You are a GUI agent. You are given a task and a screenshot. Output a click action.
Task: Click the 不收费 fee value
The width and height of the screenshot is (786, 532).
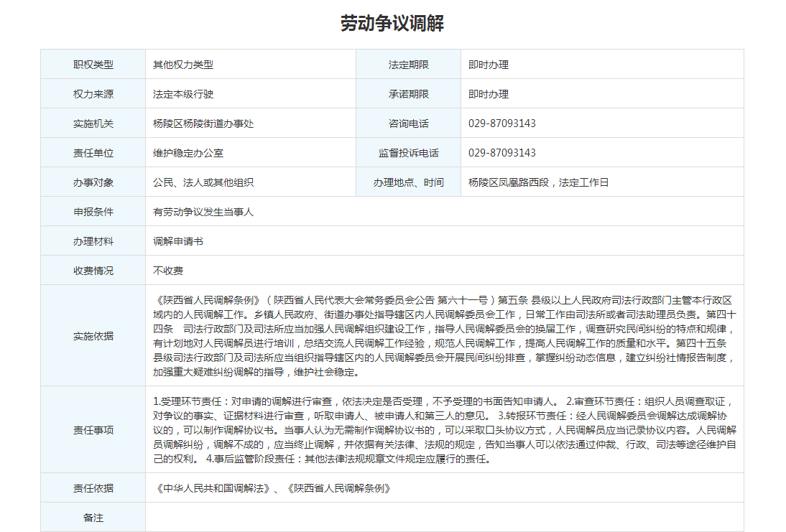tap(168, 271)
